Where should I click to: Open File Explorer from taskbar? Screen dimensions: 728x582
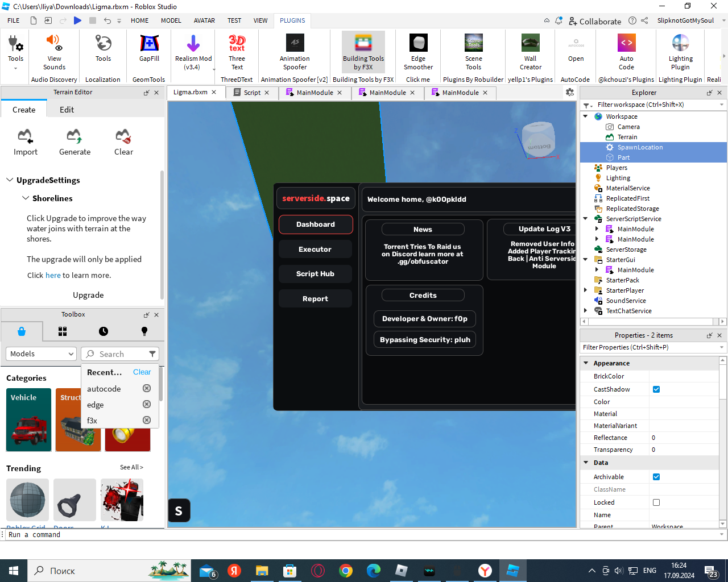click(x=262, y=571)
